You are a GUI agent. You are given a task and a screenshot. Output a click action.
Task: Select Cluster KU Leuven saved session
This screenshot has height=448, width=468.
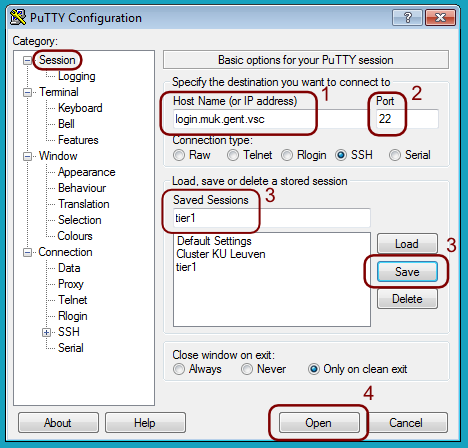coord(221,254)
